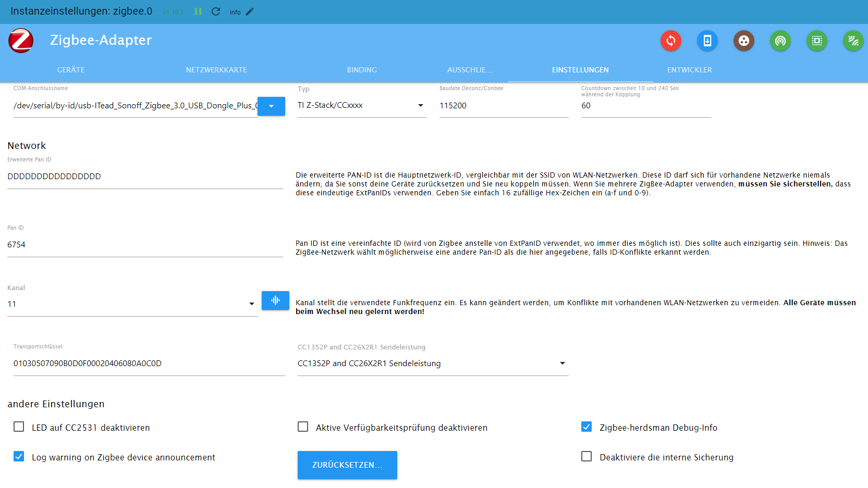The height and width of the screenshot is (488, 868).
Task: Open the COM port list blue button
Action: (x=271, y=106)
